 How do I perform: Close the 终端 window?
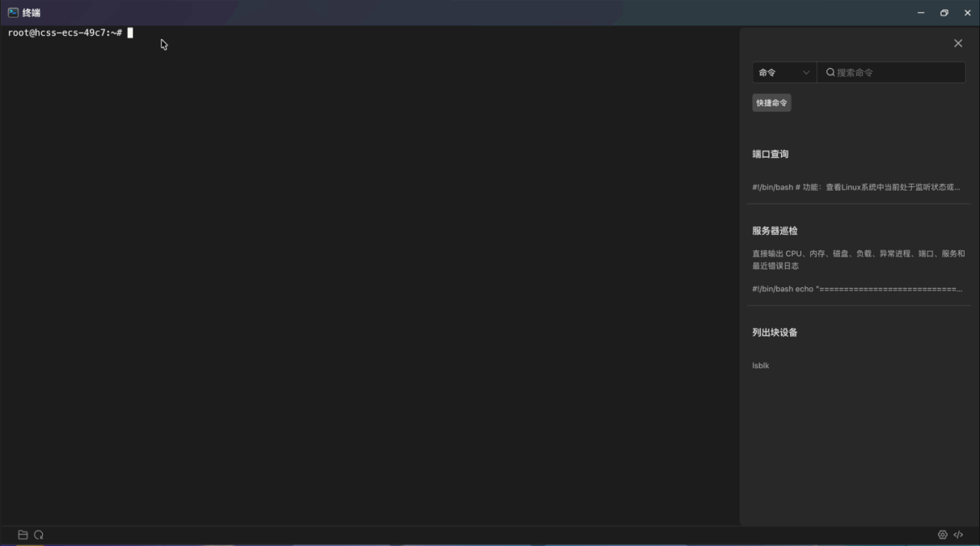point(968,13)
